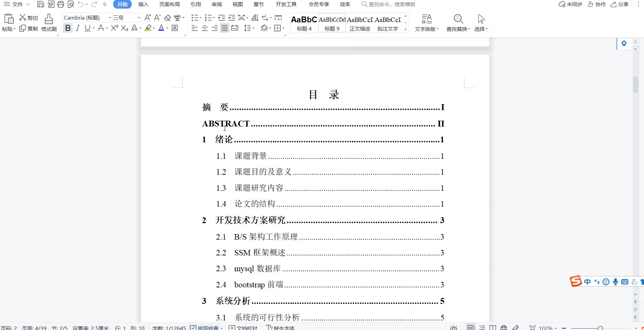Redo the last action
This screenshot has height=330, width=644.
point(94,4)
